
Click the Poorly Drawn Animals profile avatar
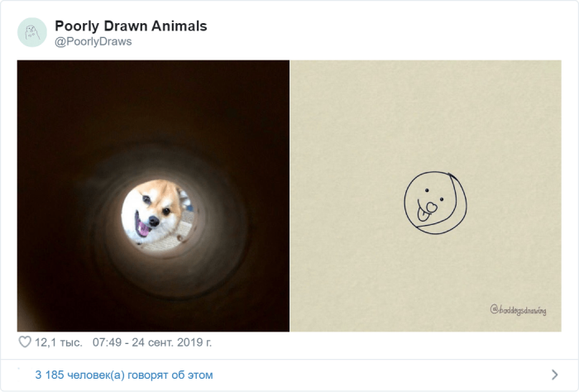[x=31, y=32]
